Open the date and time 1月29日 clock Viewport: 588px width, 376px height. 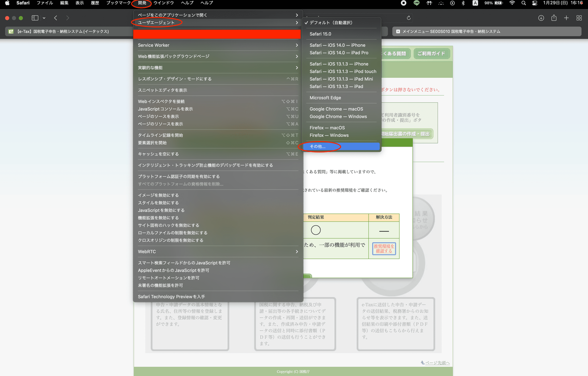563,3
